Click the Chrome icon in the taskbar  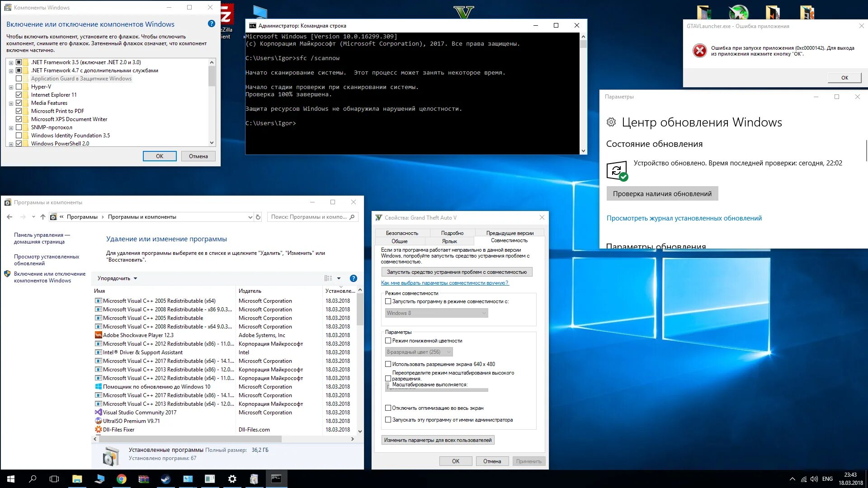point(121,479)
